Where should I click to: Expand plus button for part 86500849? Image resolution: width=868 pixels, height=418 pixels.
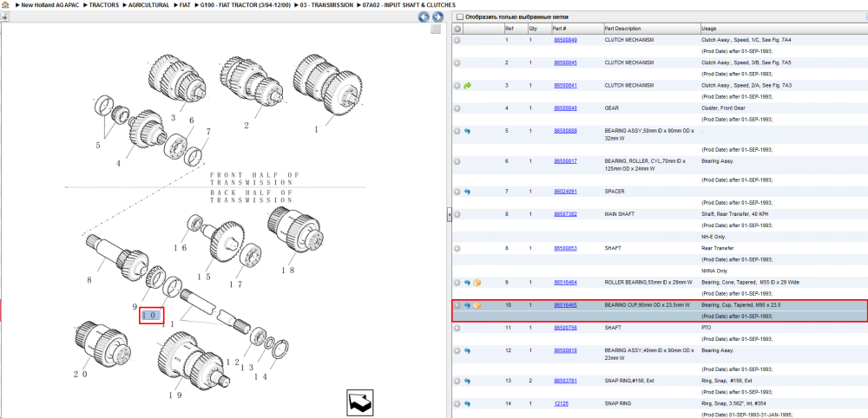tap(457, 41)
